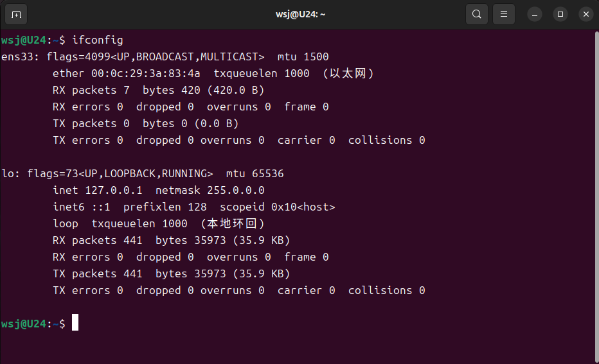Click bytes 420 (420.0 B)
This screenshot has width=599, height=364.
(x=203, y=90)
